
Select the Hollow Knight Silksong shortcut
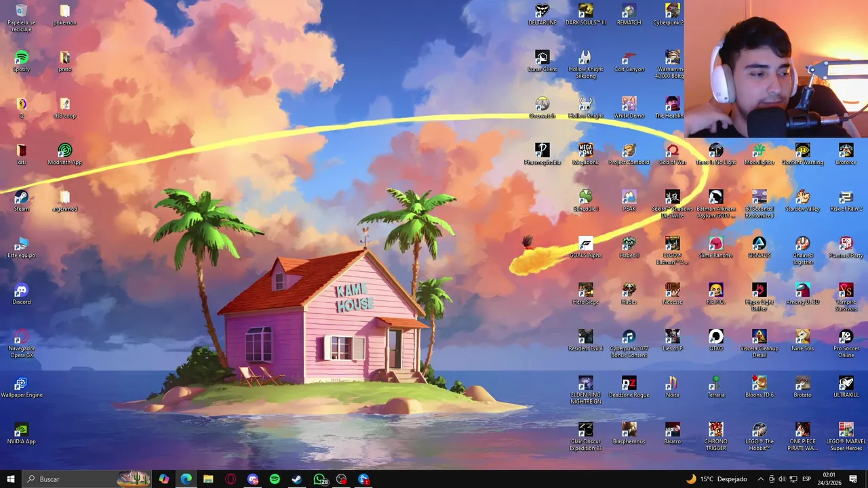click(x=585, y=64)
